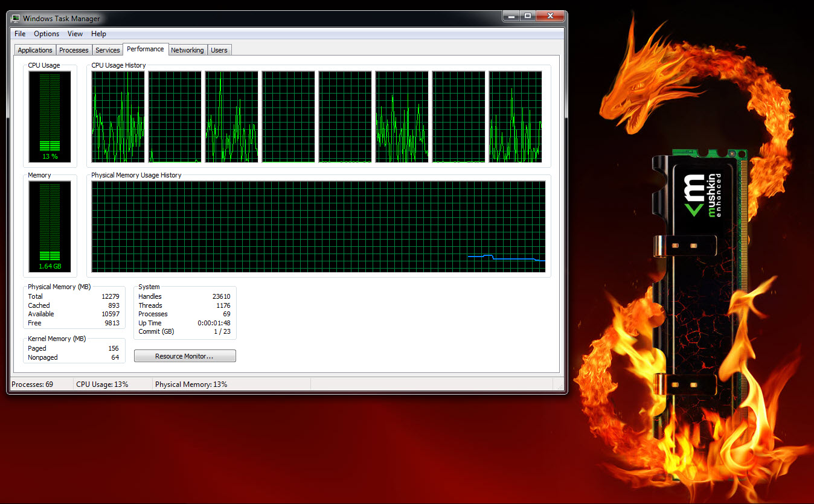
Task: Click the Windows Task Manager title text
Action: tap(62, 19)
